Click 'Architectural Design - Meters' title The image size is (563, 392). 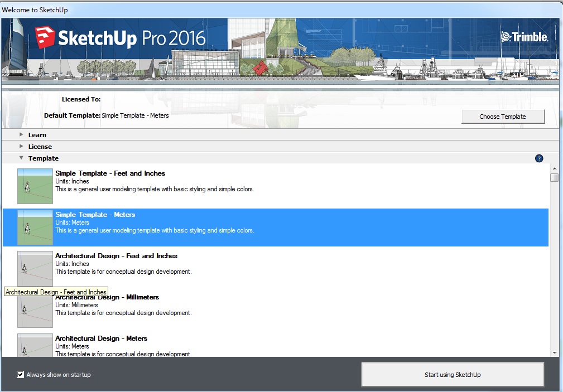(x=101, y=338)
